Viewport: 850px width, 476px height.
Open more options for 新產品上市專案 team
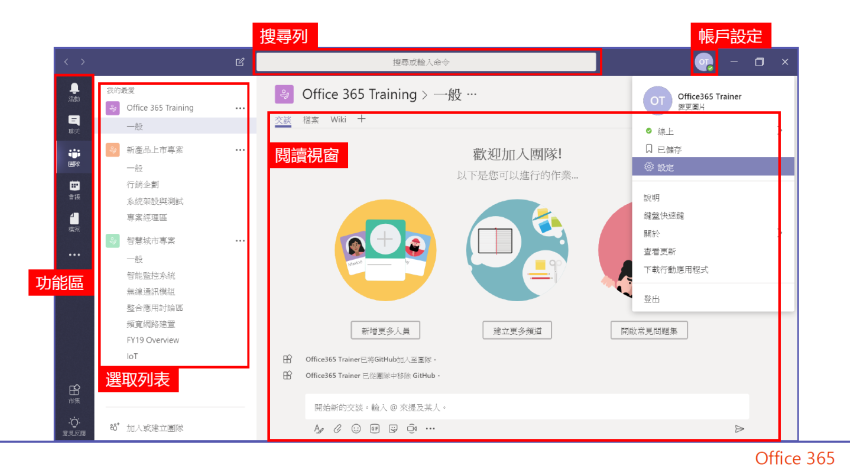pyautogui.click(x=240, y=150)
